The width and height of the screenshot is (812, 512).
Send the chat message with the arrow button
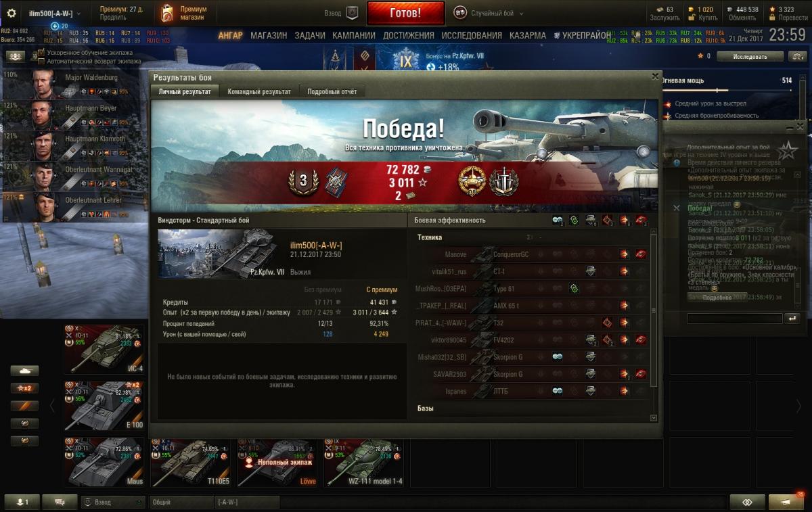[x=791, y=318]
